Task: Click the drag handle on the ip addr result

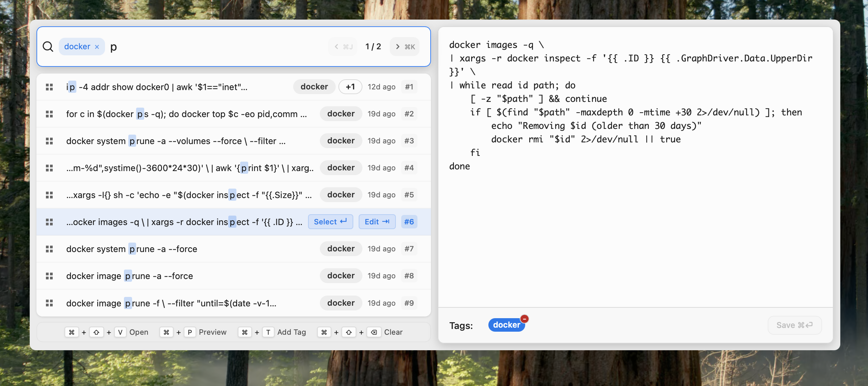Action: (x=49, y=87)
